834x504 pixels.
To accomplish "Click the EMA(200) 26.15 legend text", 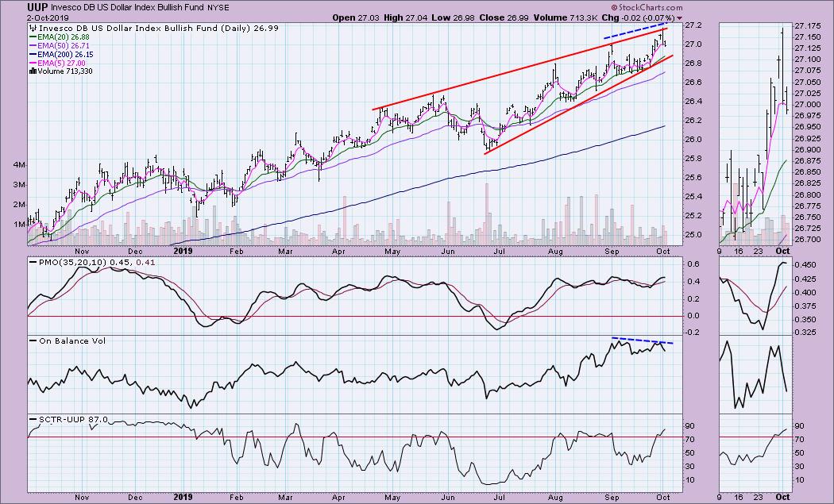I will [65, 54].
